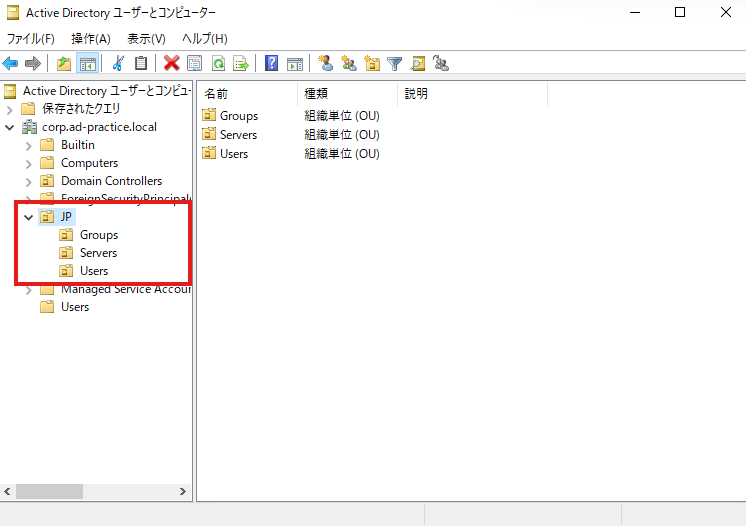
Task: Toggle the show/hide action pane icon
Action: point(295,63)
